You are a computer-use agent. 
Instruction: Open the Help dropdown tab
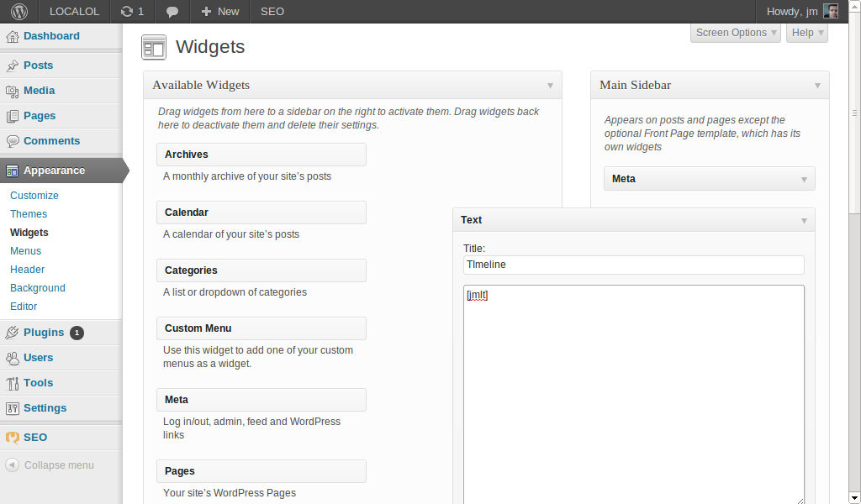click(x=807, y=33)
